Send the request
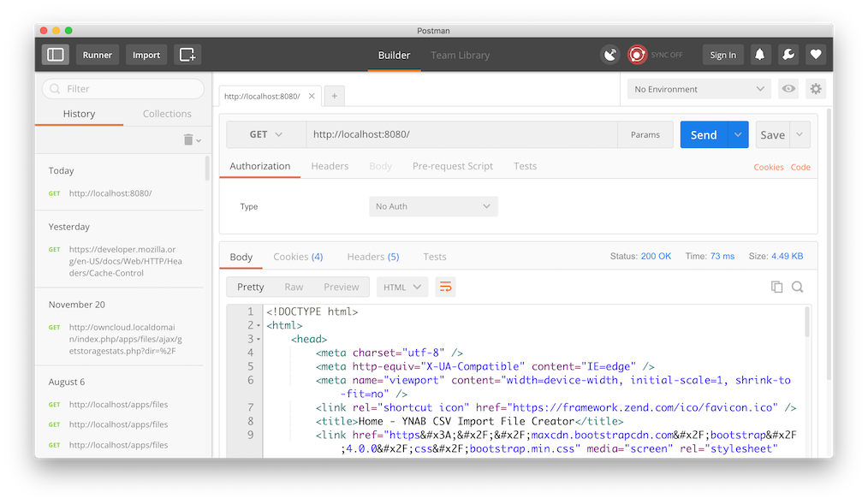The width and height of the screenshot is (868, 504). (704, 134)
